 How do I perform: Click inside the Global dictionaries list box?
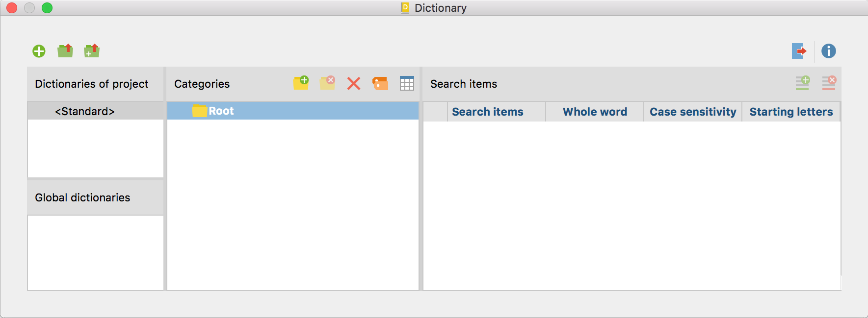[96, 253]
